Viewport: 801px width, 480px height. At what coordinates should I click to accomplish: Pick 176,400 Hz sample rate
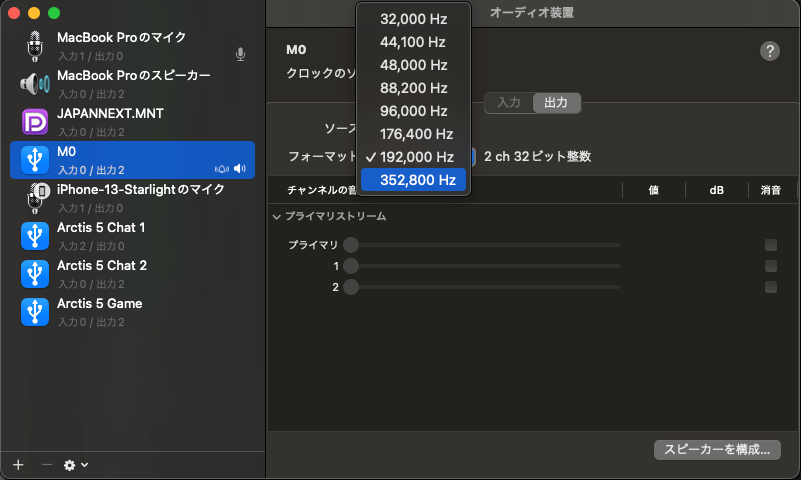(413, 134)
